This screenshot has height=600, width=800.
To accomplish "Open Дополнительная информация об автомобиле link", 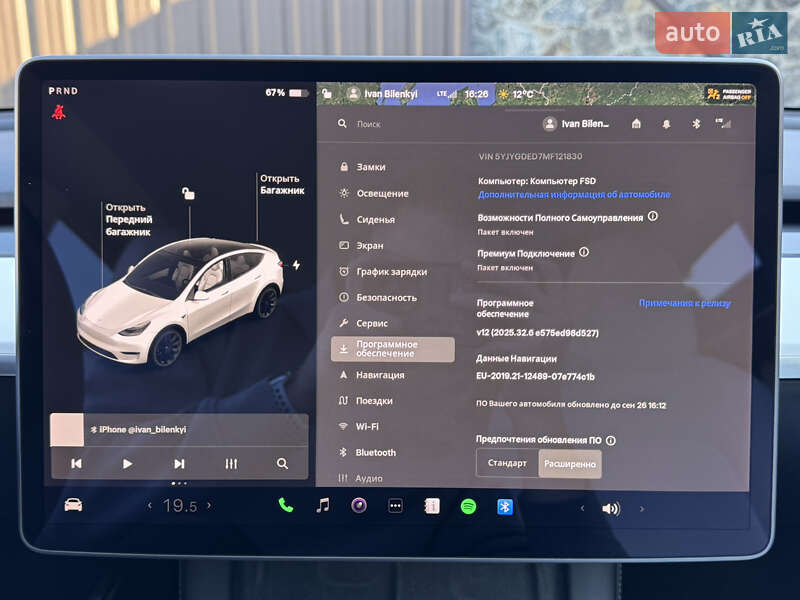I will 574,194.
